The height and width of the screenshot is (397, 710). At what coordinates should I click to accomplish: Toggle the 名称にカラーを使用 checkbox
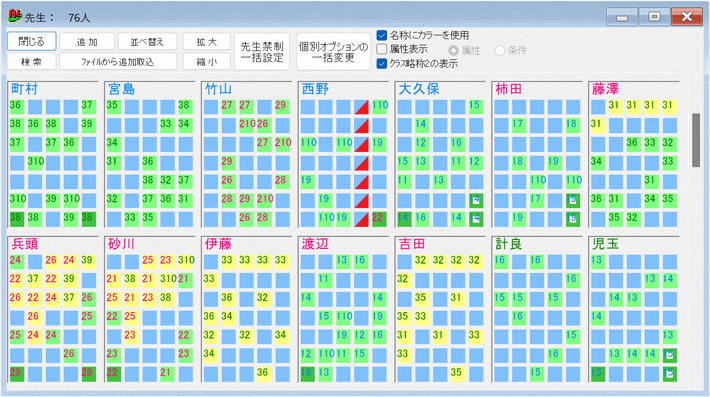coord(382,35)
